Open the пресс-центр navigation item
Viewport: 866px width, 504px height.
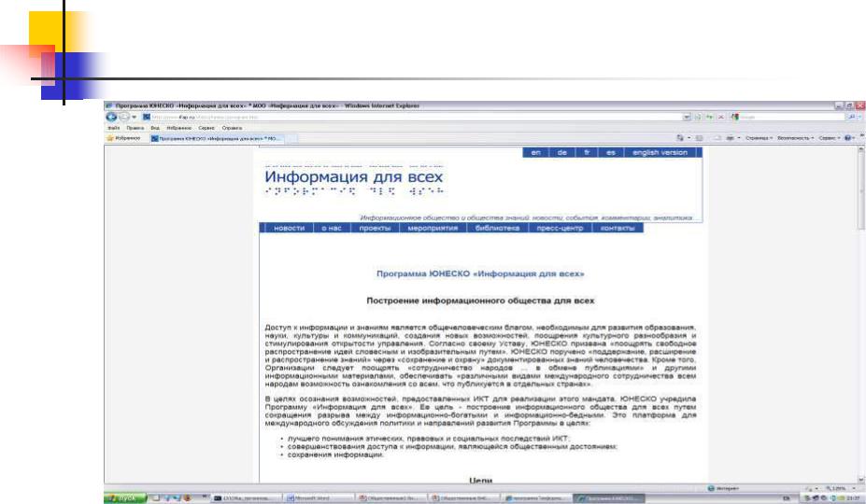coord(560,228)
